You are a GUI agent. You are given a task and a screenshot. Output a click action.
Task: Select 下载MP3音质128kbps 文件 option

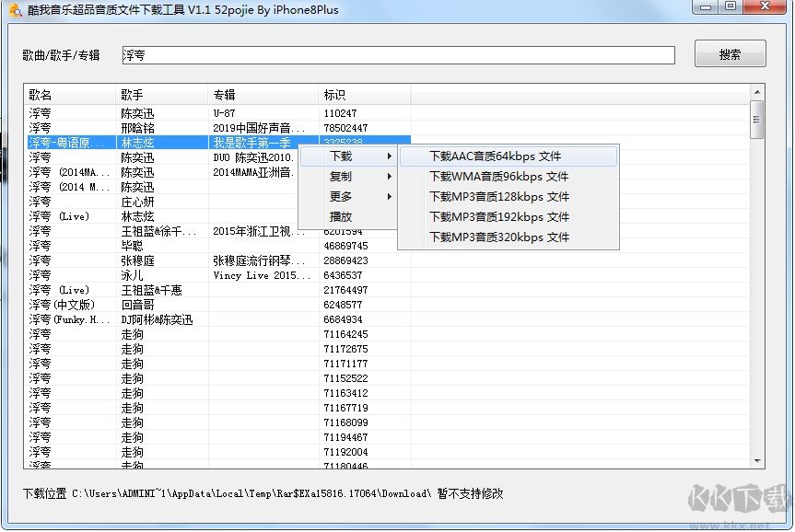(x=499, y=197)
